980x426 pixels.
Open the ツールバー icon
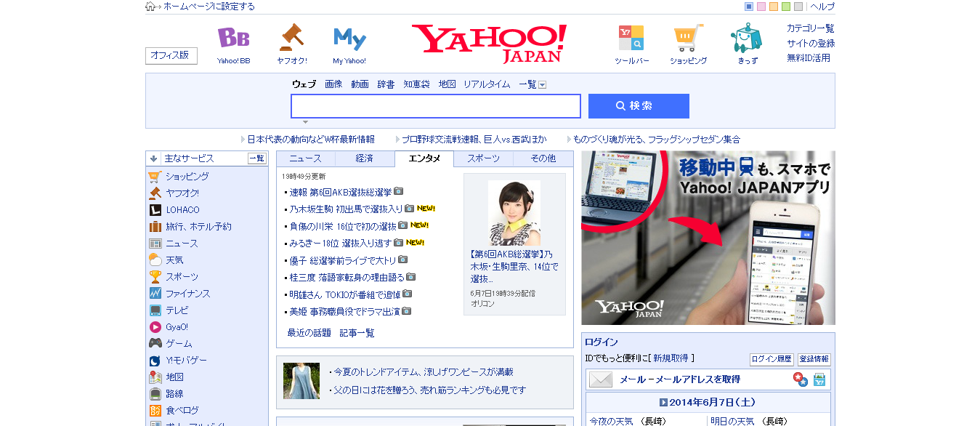(x=631, y=38)
